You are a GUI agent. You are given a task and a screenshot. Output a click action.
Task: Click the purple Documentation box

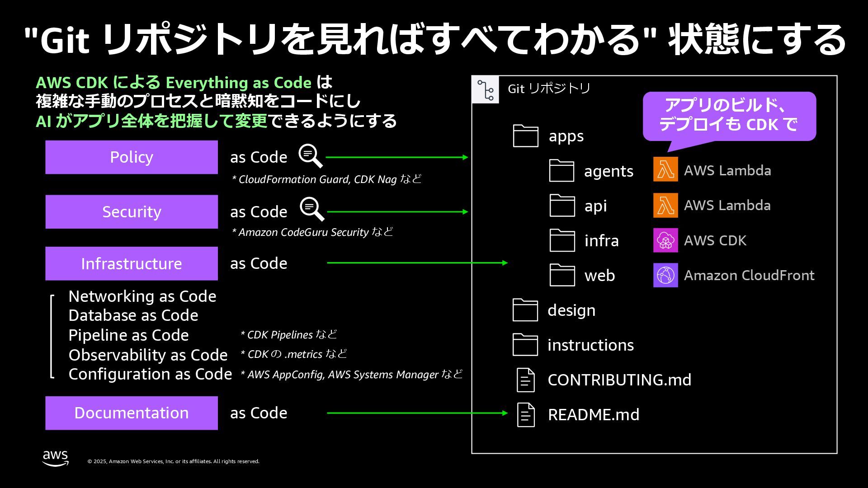pyautogui.click(x=132, y=413)
